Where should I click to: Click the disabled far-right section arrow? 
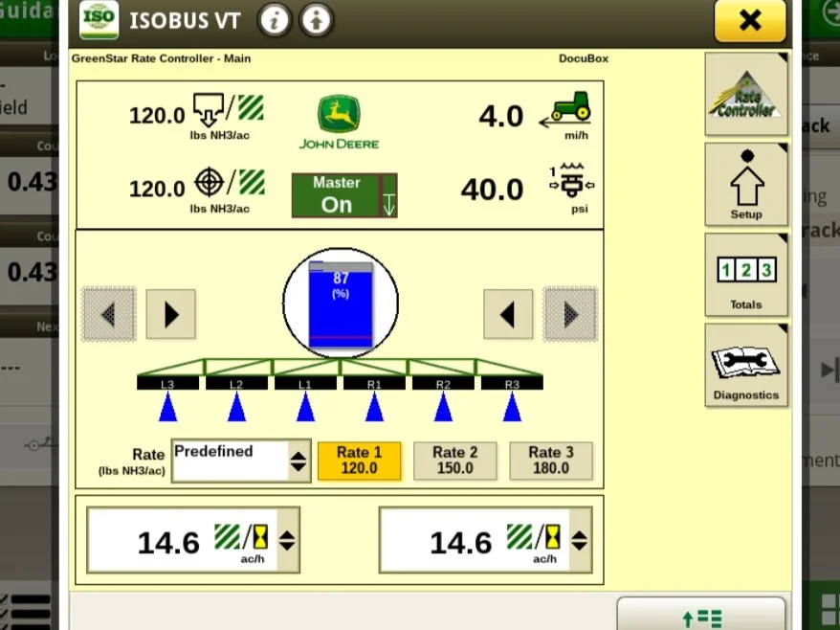[570, 314]
